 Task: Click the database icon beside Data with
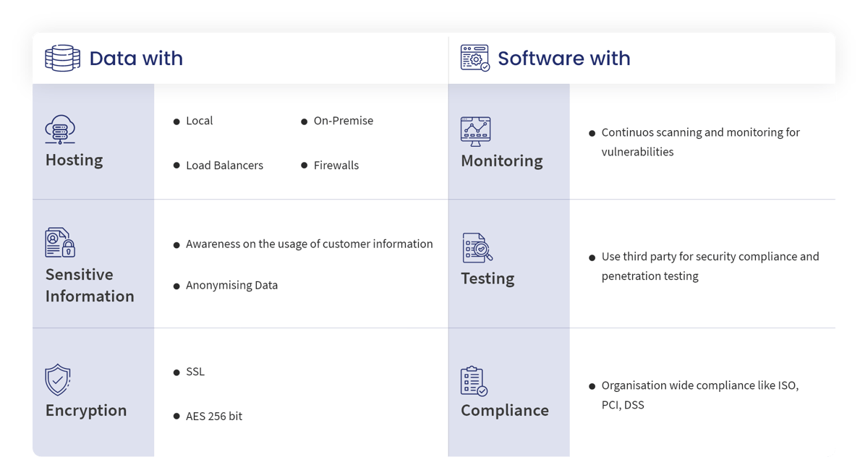click(62, 58)
